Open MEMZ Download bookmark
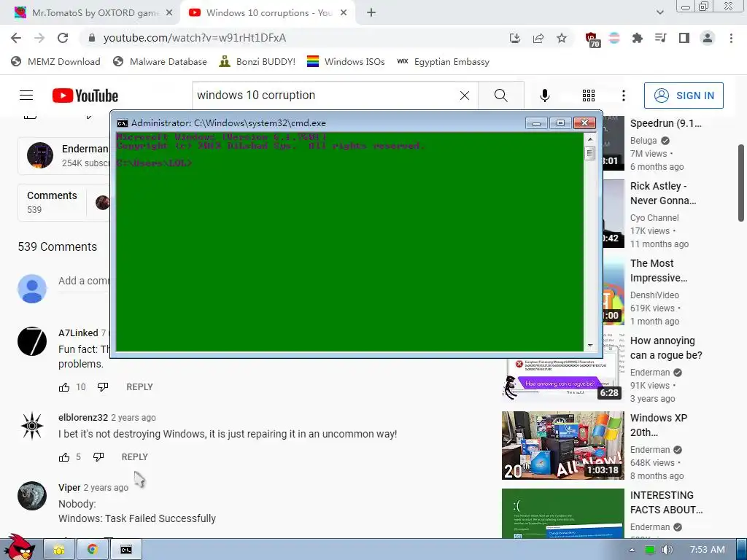 [x=55, y=61]
